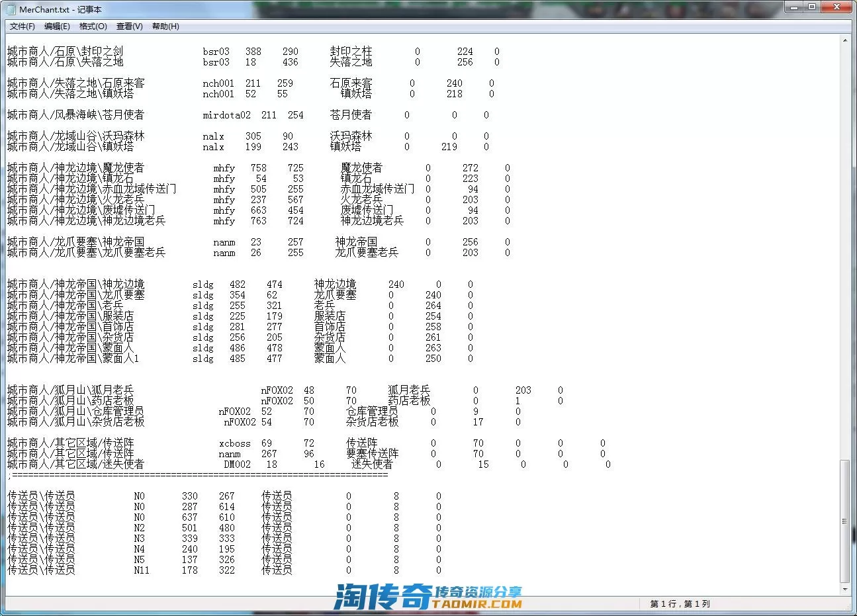The height and width of the screenshot is (616, 857).
Task: Click the bsr03 code on 封印之剑 row
Action: coord(216,52)
